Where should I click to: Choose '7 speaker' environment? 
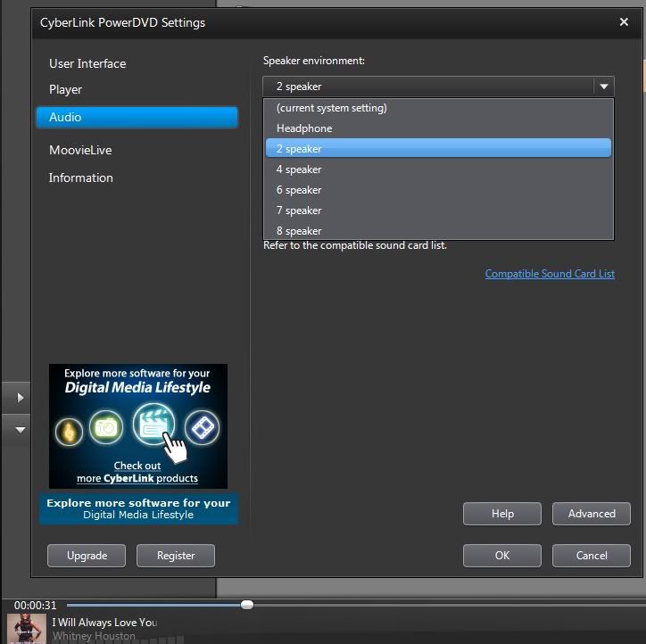(438, 211)
